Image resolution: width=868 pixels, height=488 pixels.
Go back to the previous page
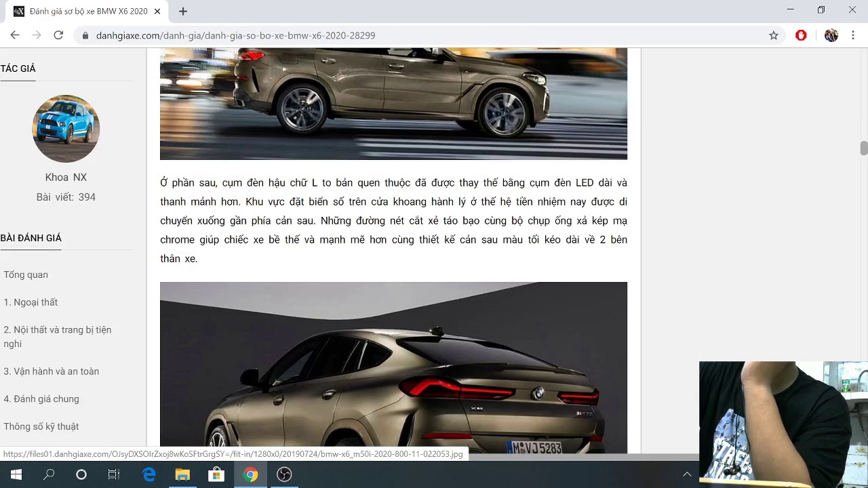coord(15,35)
